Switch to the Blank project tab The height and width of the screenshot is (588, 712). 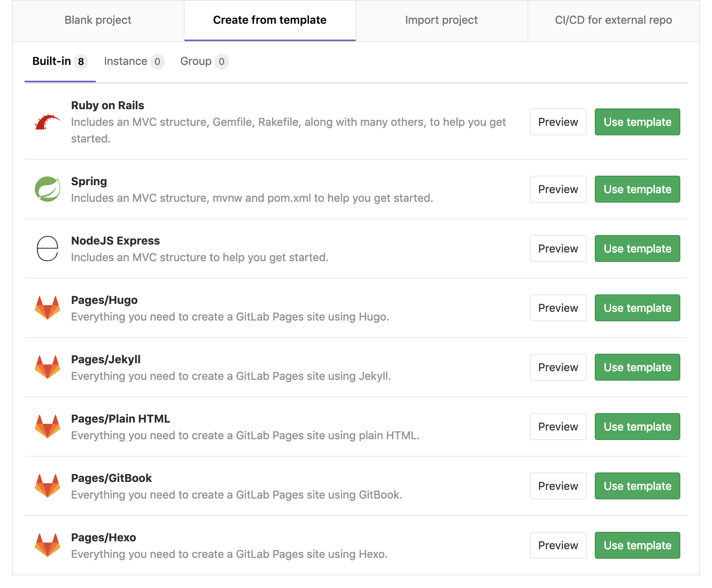(98, 20)
